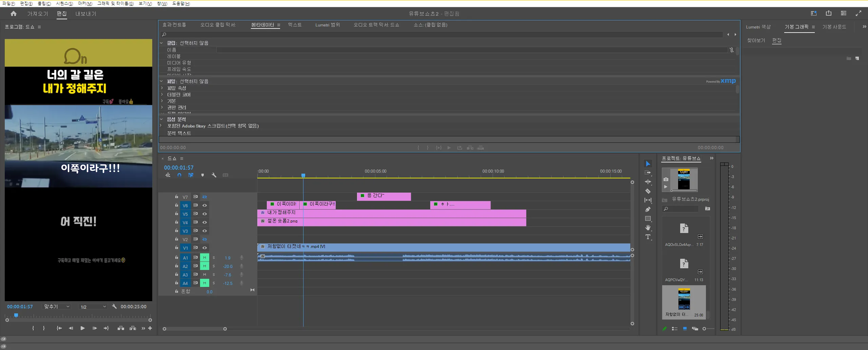
Task: Mute audio track A3
Action: 204,275
